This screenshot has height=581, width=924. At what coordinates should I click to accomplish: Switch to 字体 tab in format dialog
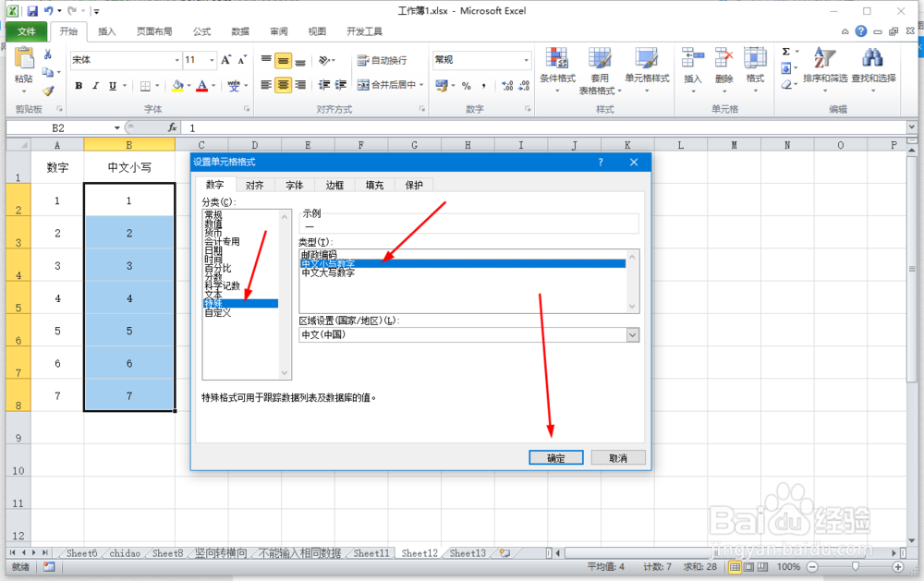pyautogui.click(x=295, y=185)
